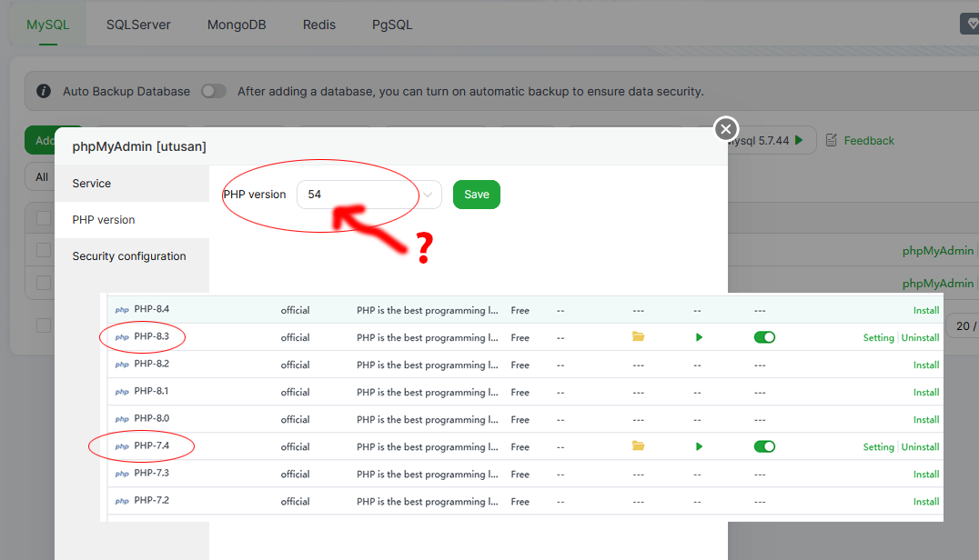Install PHP-8.0

click(926, 420)
